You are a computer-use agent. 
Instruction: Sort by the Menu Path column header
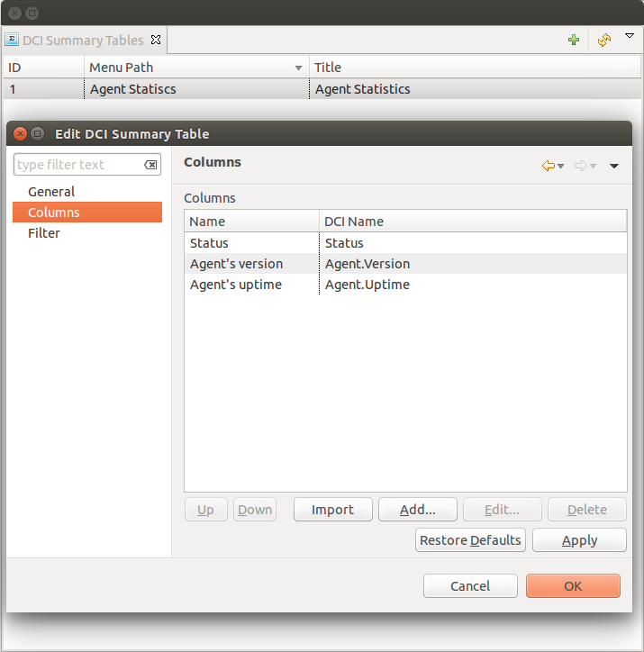[196, 68]
